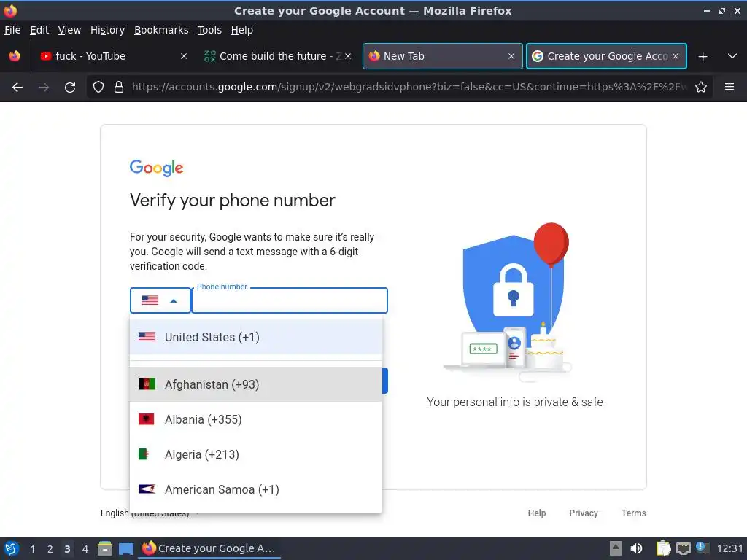Click the network monitor tray icon
Image resolution: width=747 pixels, height=560 pixels.
click(683, 549)
